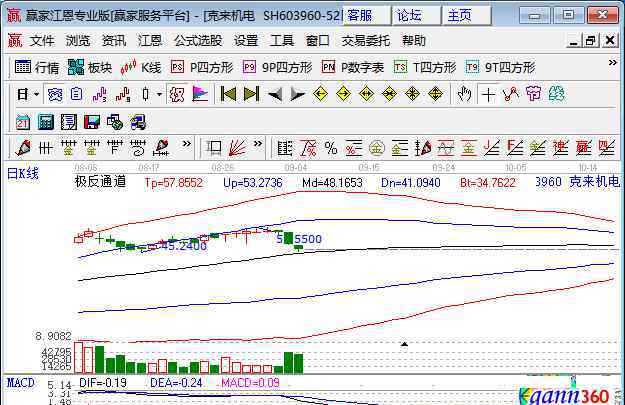Open the 日 period dropdown
Screen dimensions: 625x405
[28, 94]
